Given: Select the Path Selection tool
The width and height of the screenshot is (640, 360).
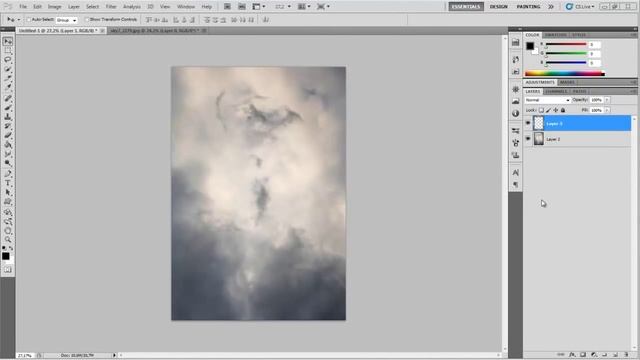Looking at the screenshot, I should (x=8, y=193).
